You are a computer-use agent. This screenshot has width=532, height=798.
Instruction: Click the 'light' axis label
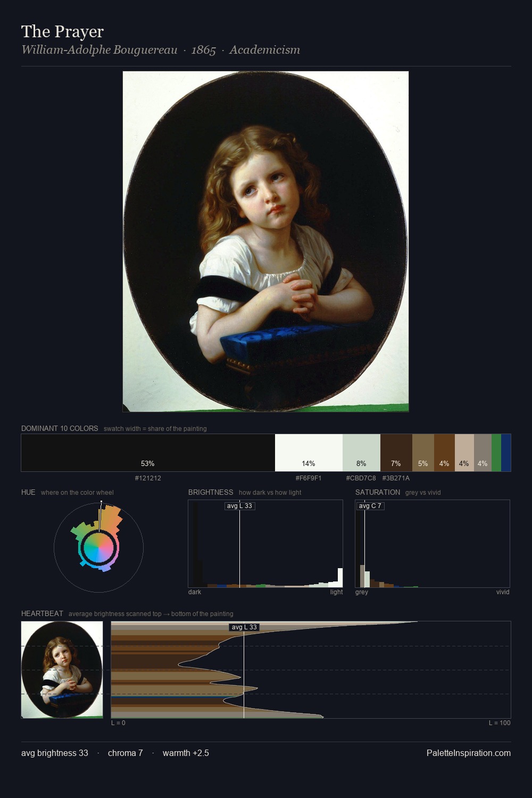(x=336, y=592)
